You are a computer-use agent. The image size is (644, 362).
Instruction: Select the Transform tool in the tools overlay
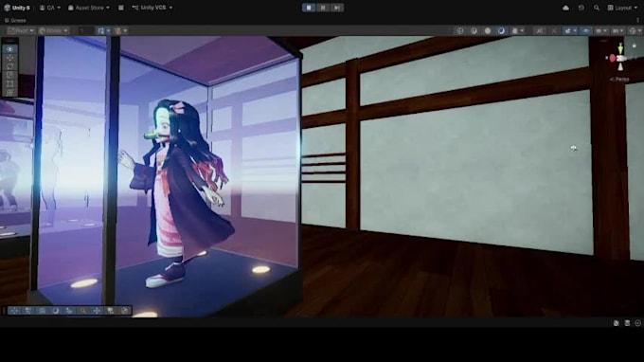point(9,93)
